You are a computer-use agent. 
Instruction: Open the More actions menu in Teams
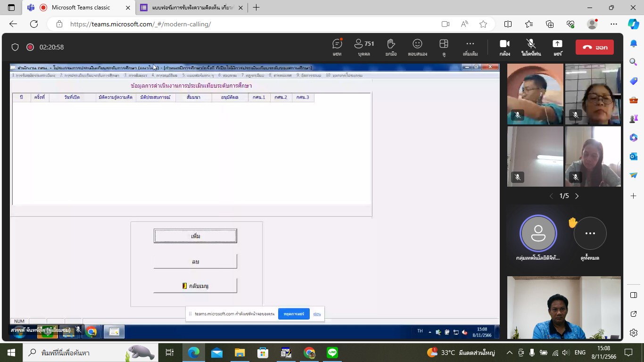click(470, 47)
